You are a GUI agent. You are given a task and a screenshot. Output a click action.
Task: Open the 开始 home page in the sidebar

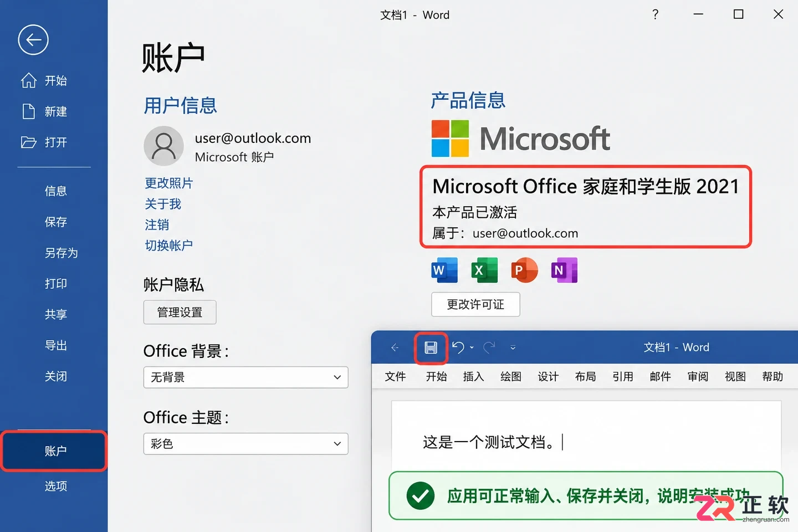(x=44, y=81)
